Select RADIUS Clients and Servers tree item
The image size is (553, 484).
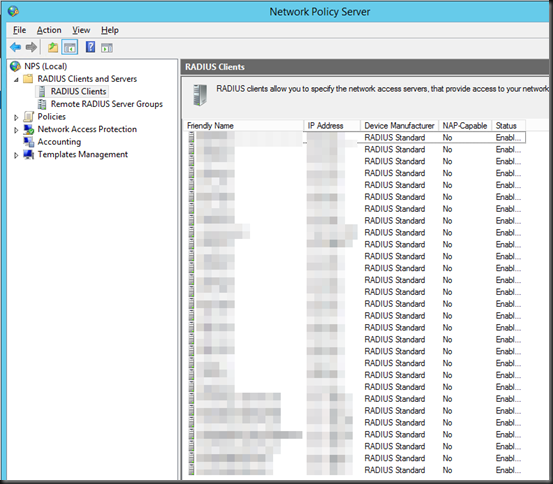(x=87, y=79)
